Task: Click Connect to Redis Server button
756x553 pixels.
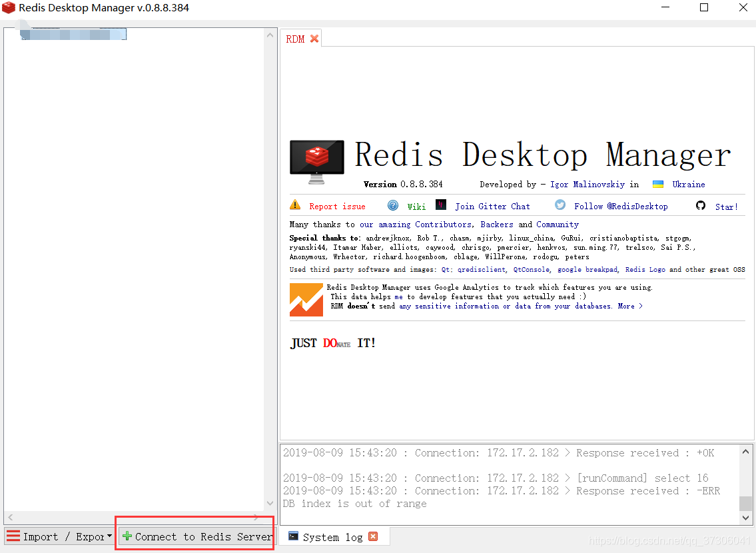Action: pos(197,536)
